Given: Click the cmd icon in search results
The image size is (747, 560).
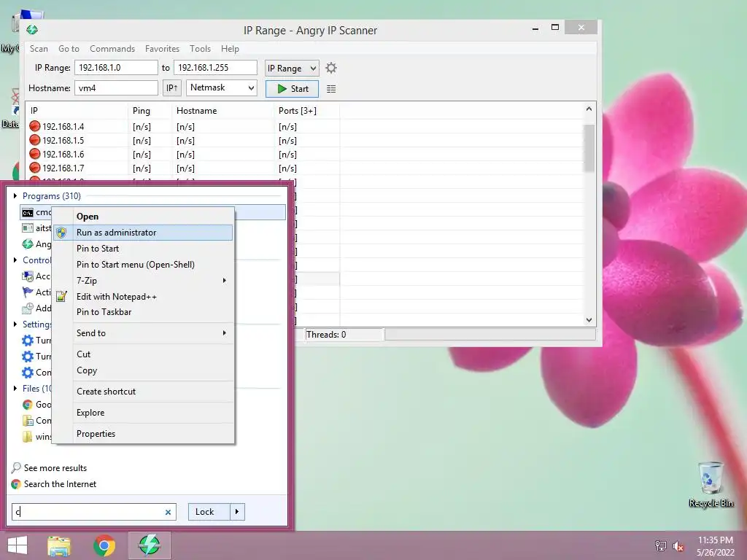Looking at the screenshot, I should click(28, 212).
